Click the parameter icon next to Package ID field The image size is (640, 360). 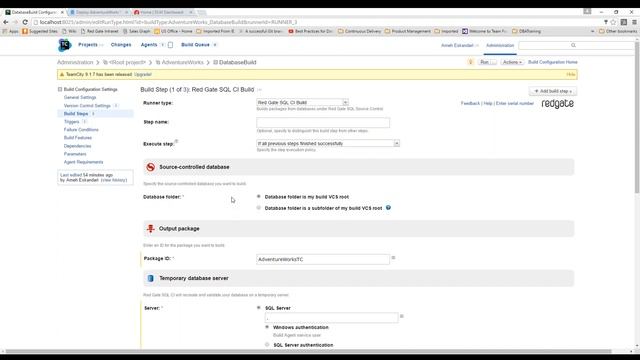point(393,258)
